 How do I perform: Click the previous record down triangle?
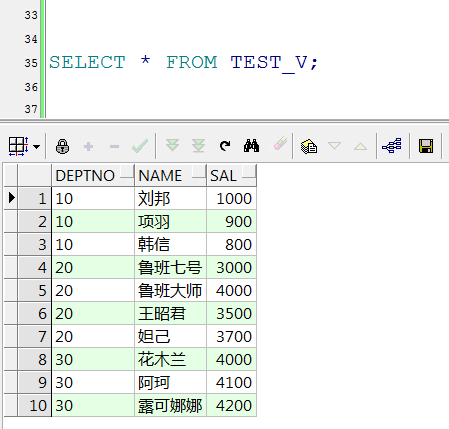(x=334, y=146)
